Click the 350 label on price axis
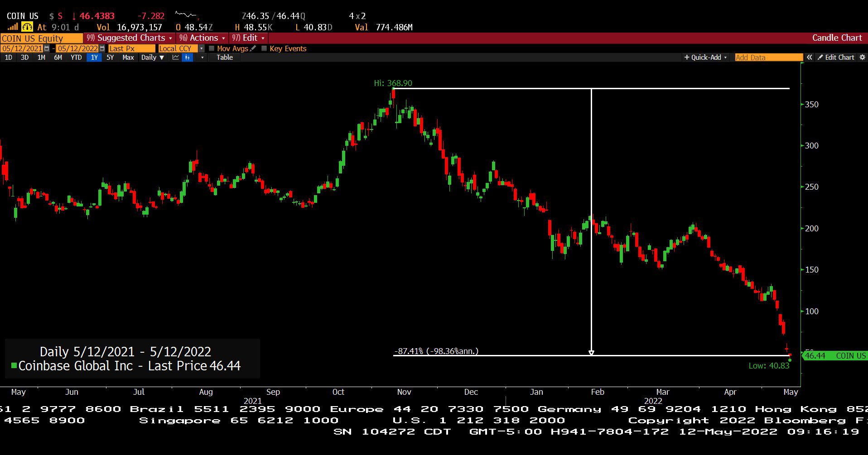 [x=812, y=104]
